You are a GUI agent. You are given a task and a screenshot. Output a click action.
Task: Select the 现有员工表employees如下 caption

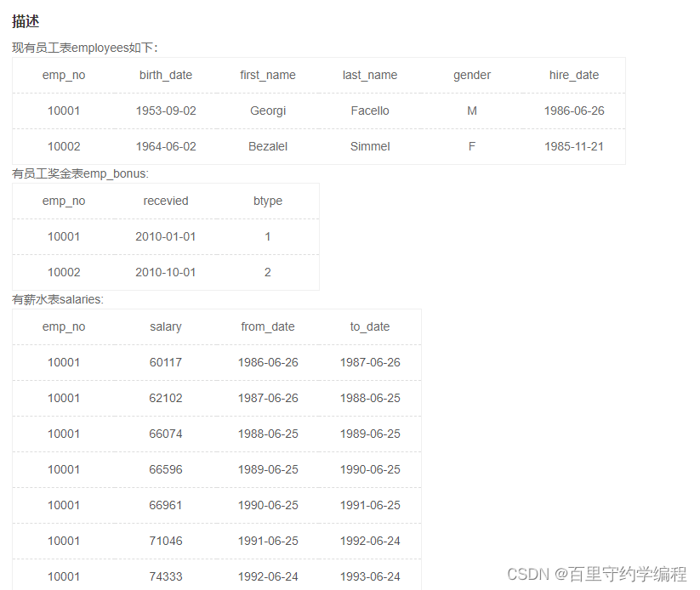tap(85, 48)
